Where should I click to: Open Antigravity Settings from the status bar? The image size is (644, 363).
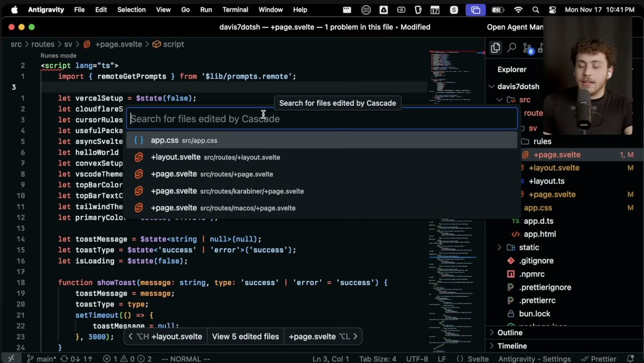click(534, 358)
